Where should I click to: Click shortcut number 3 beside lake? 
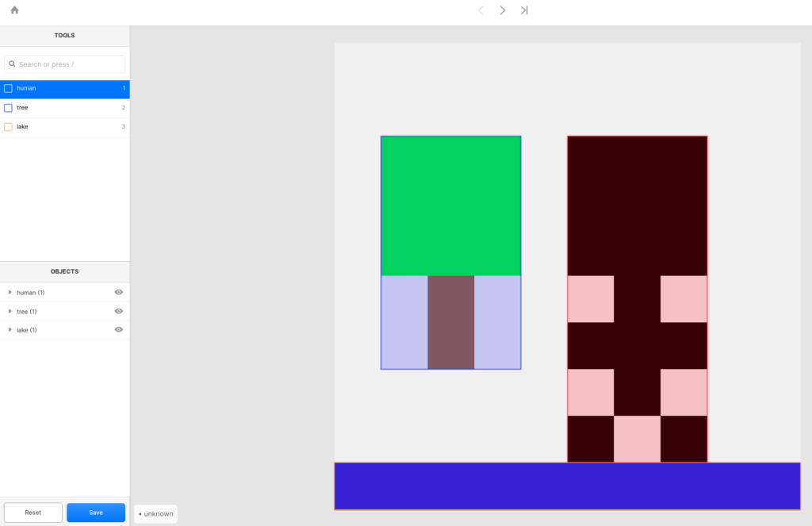tap(123, 126)
